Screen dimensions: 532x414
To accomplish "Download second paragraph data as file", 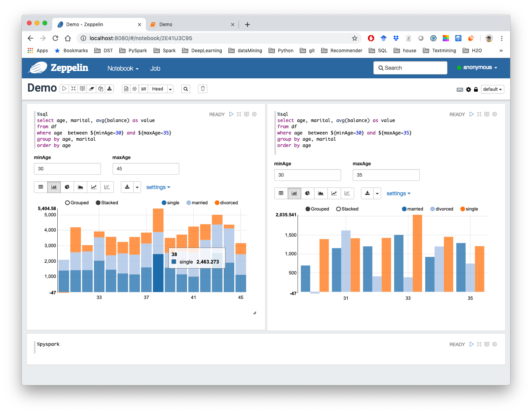I will coord(367,193).
